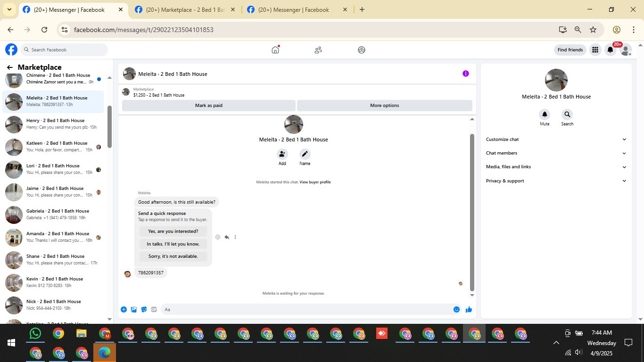Open the Henry conversation

(54, 124)
